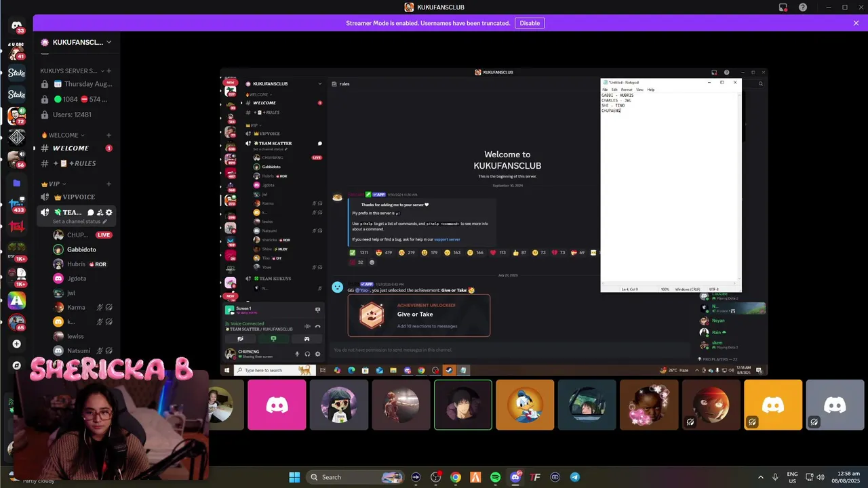Click the LIVE badge next to CHUP
The image size is (868, 488).
tap(104, 235)
